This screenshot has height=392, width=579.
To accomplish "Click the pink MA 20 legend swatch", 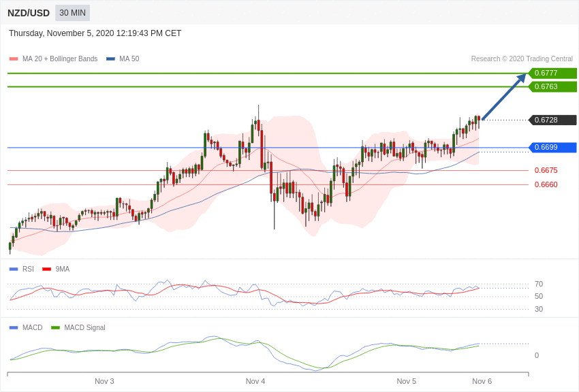I will point(14,59).
